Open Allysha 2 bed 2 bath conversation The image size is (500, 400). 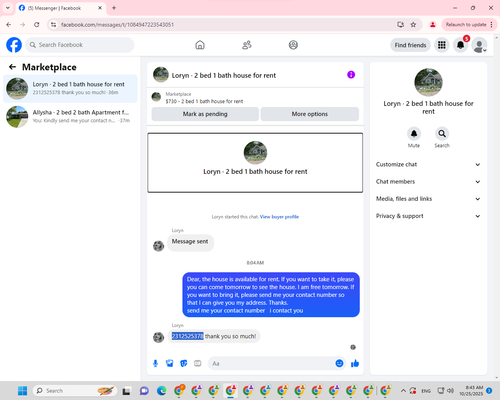(70, 117)
